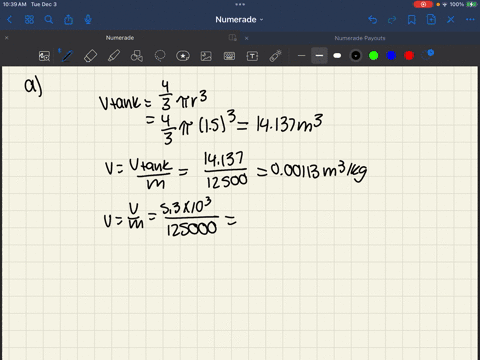Select the Highlighter tool
Viewport: 480px width, 360px height.
pyautogui.click(x=114, y=56)
